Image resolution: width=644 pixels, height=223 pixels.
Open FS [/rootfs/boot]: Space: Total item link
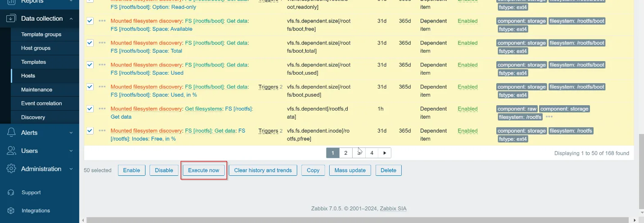pyautogui.click(x=146, y=51)
